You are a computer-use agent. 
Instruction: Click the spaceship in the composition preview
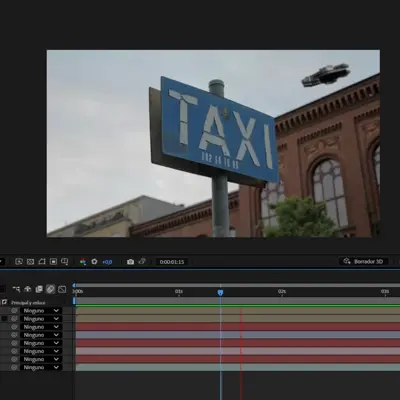pos(326,75)
